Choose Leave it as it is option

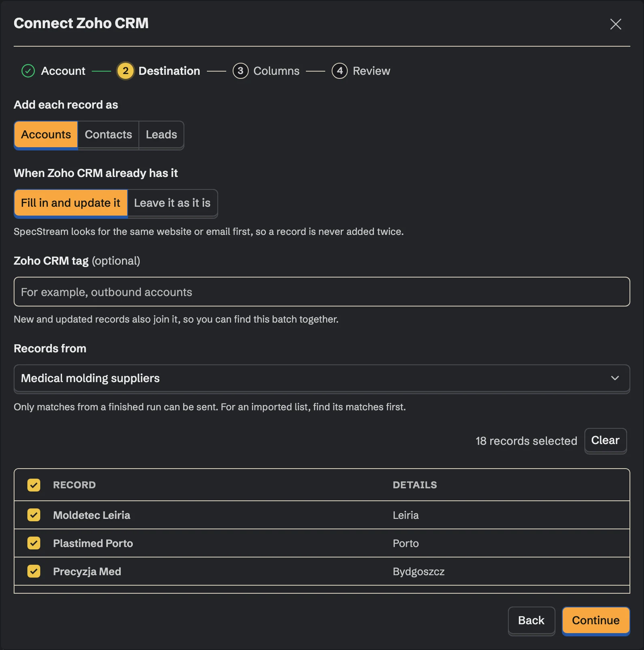click(x=172, y=203)
